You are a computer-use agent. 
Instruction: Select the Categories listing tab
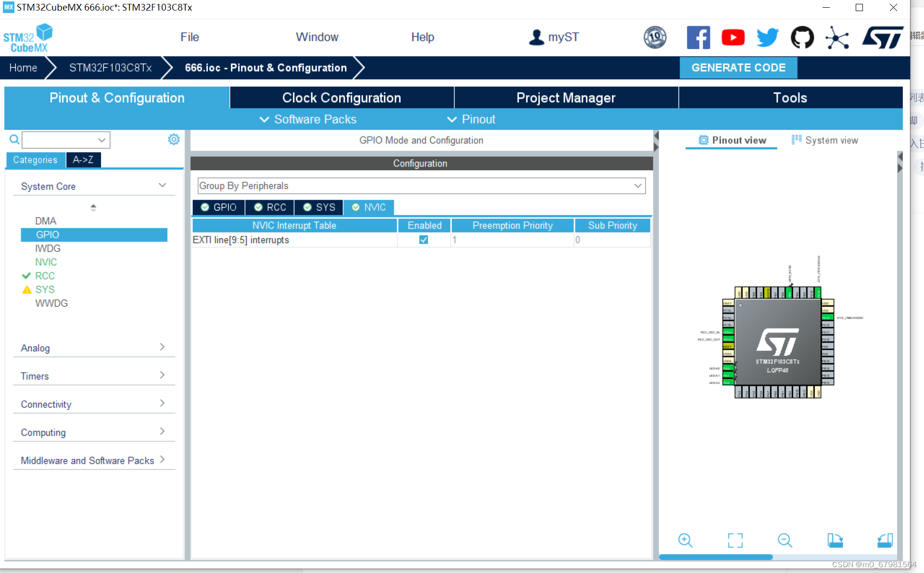(35, 160)
